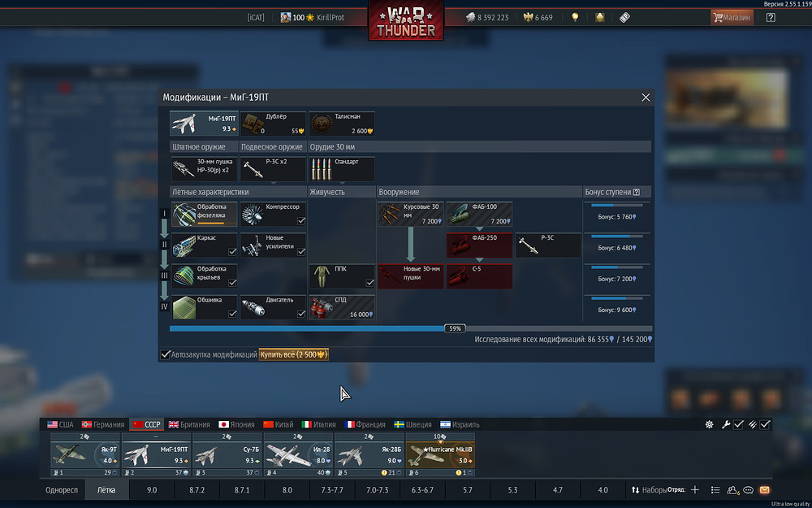The width and height of the screenshot is (812, 508).
Task: Toggle Автозакупка модификаций checkbox
Action: coord(165,354)
